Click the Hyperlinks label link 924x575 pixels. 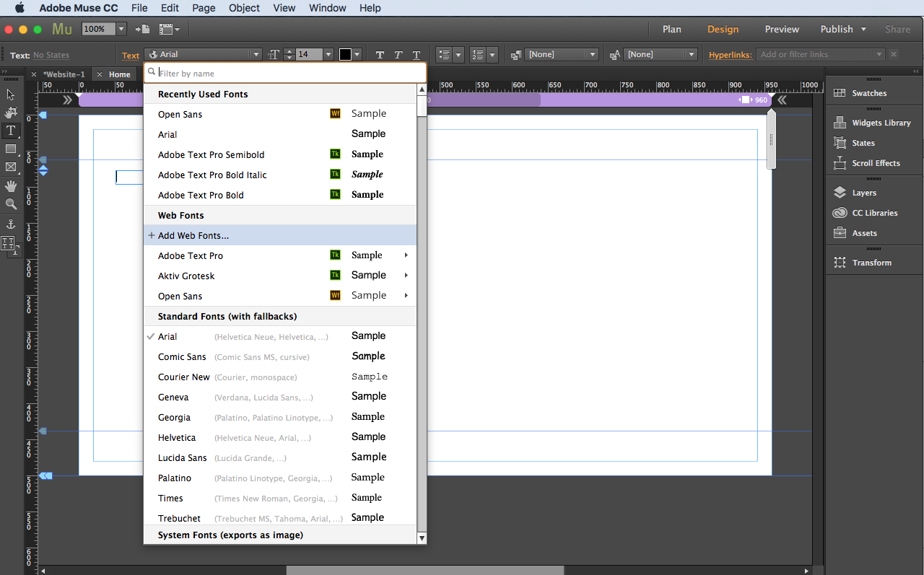tap(731, 55)
